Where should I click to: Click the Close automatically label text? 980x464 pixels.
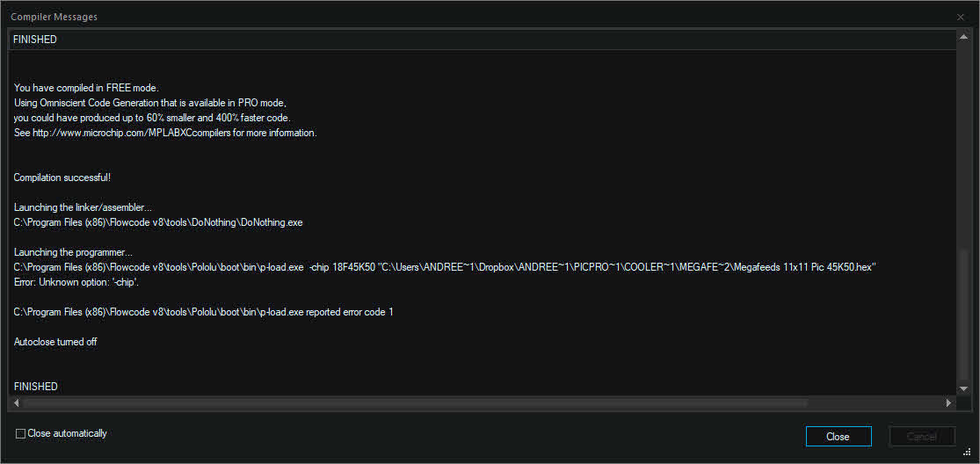(68, 433)
